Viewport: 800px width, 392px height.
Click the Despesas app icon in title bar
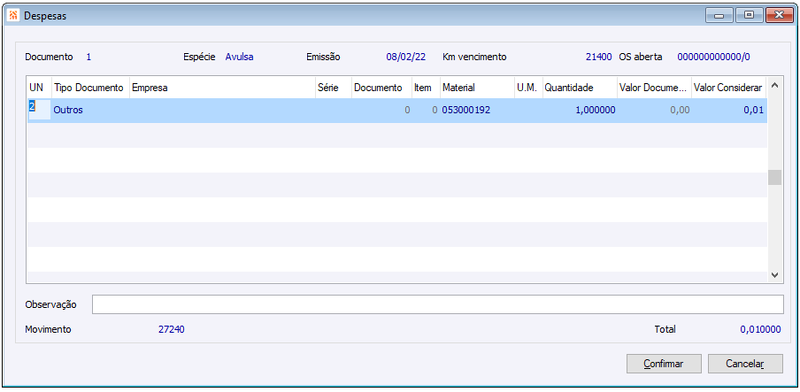click(14, 16)
